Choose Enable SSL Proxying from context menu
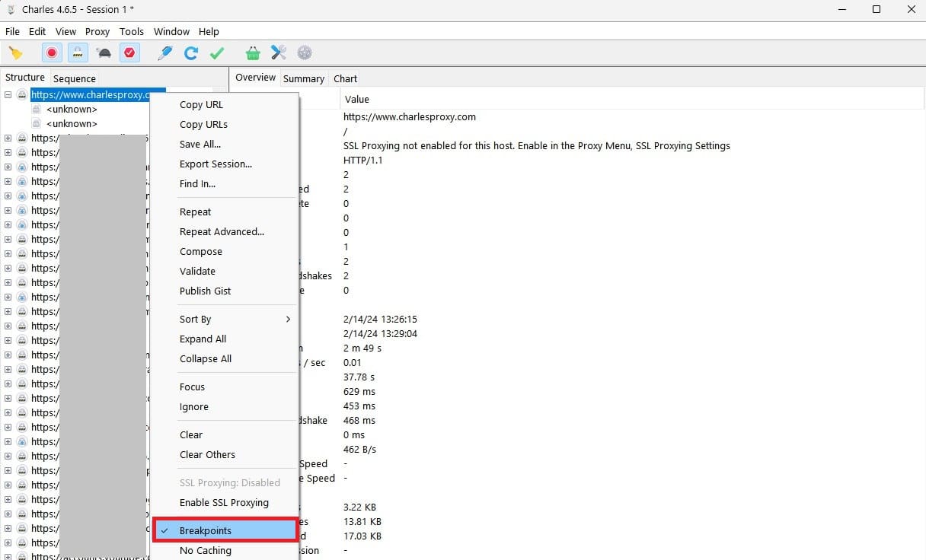 [x=225, y=502]
